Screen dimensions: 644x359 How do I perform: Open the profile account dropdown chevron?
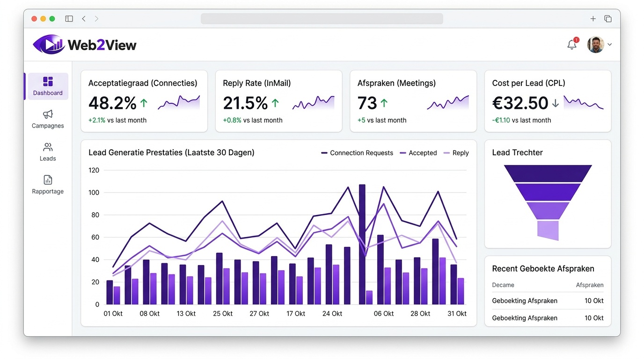click(609, 44)
